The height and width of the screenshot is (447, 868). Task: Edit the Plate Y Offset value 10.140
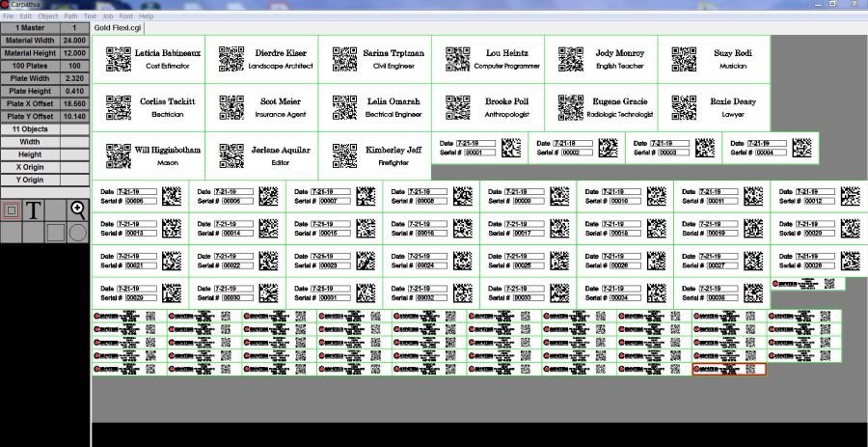(x=74, y=117)
